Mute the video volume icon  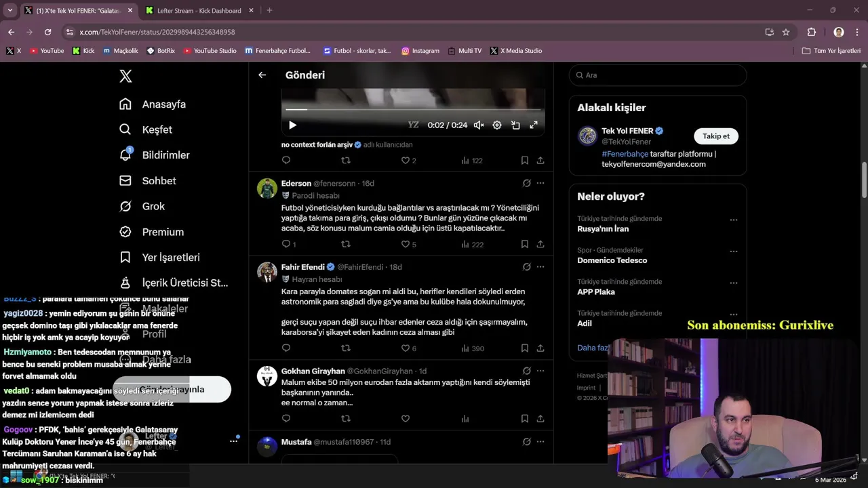479,125
